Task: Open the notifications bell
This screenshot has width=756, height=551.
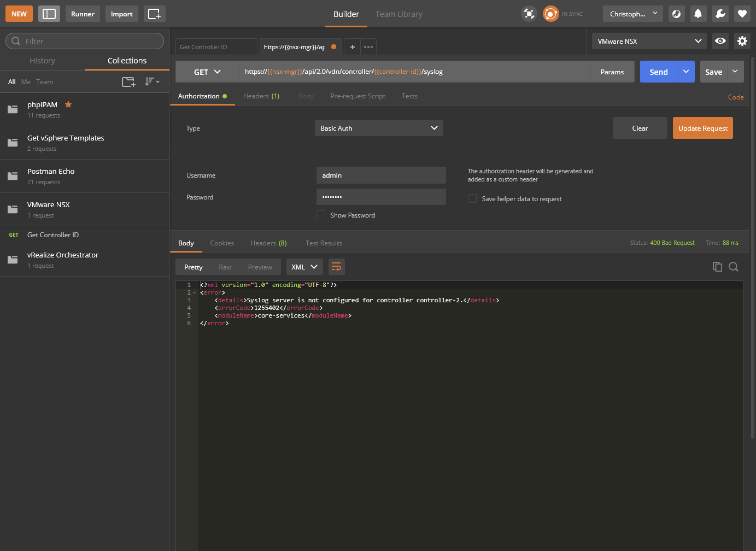Action: click(x=698, y=14)
